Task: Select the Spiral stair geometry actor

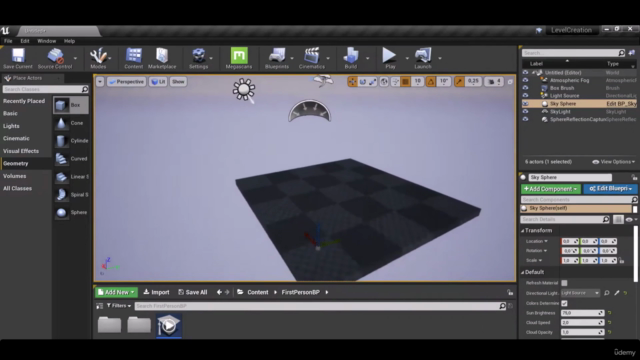Action: click(71, 195)
